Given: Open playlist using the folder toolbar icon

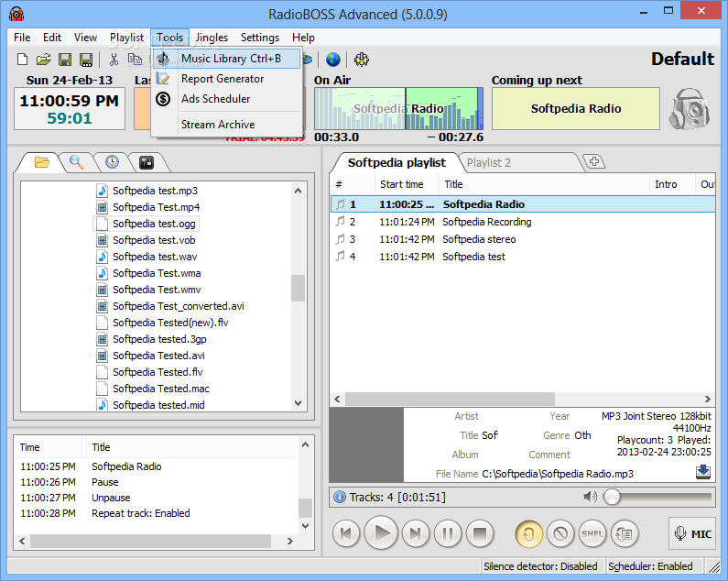Looking at the screenshot, I should pos(43,60).
